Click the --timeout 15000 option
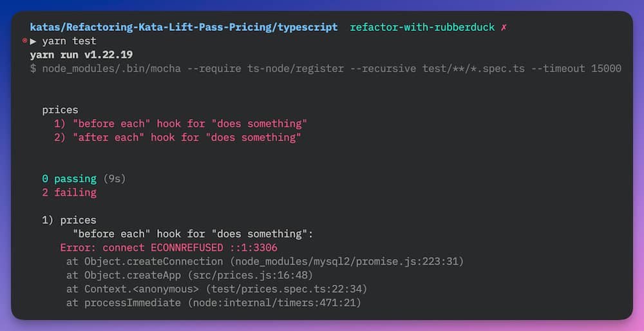Screen dimensions: 644x331 pyautogui.click(x=576, y=68)
